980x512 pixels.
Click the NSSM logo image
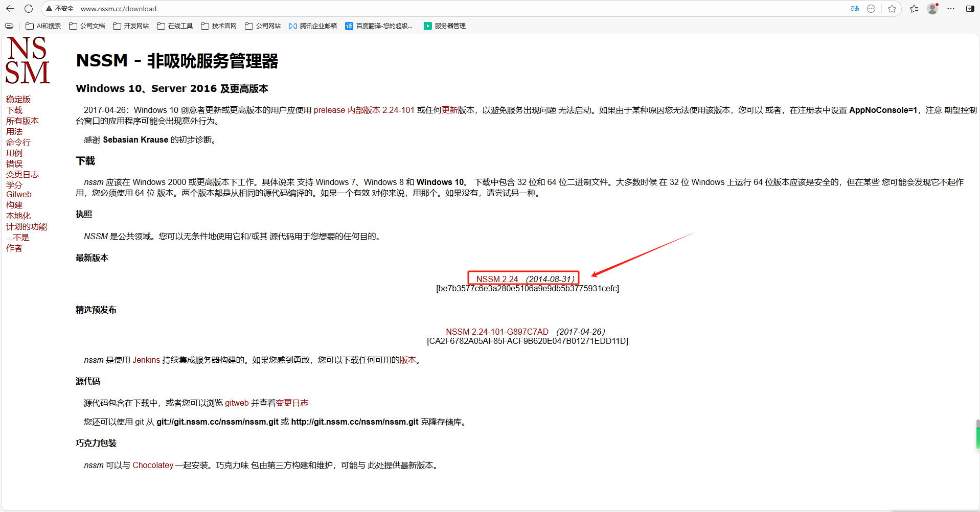27,60
